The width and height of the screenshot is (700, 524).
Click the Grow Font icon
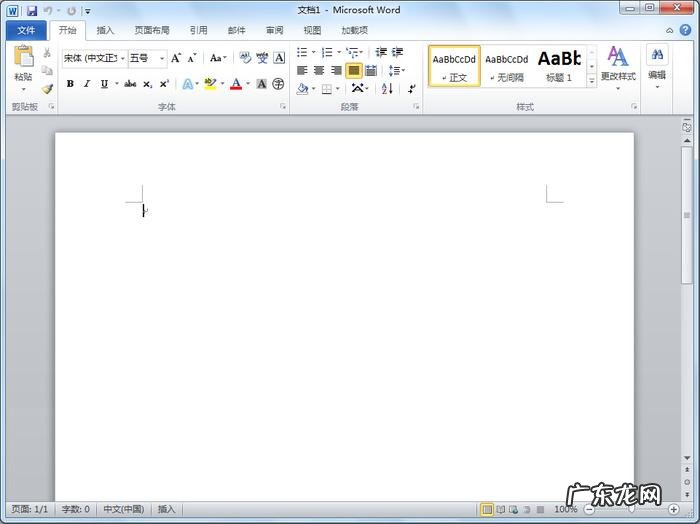point(176,58)
